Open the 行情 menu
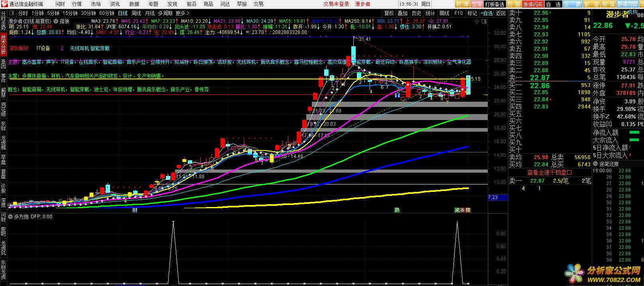The image size is (644, 286). coord(77,4)
